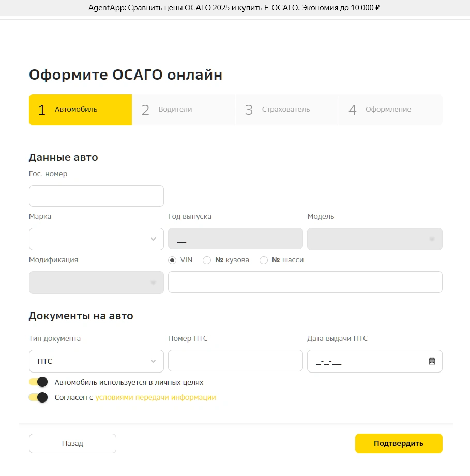Toggle the 'Согласен с' consent switch

pos(38,397)
